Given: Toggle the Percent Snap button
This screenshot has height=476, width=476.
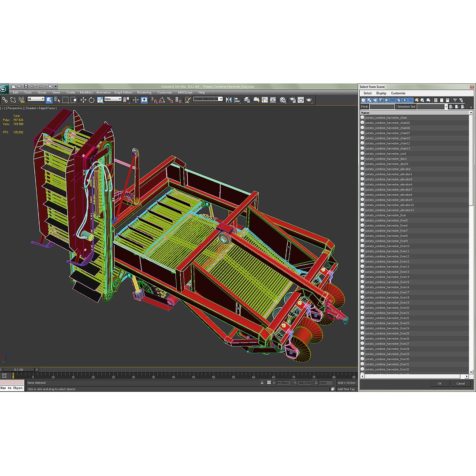Looking at the screenshot, I should tap(170, 100).
